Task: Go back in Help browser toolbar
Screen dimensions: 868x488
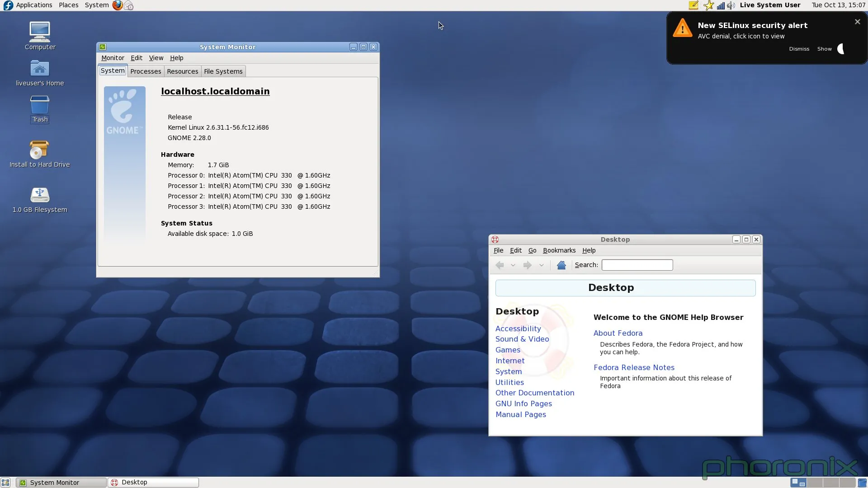Action: coord(500,265)
